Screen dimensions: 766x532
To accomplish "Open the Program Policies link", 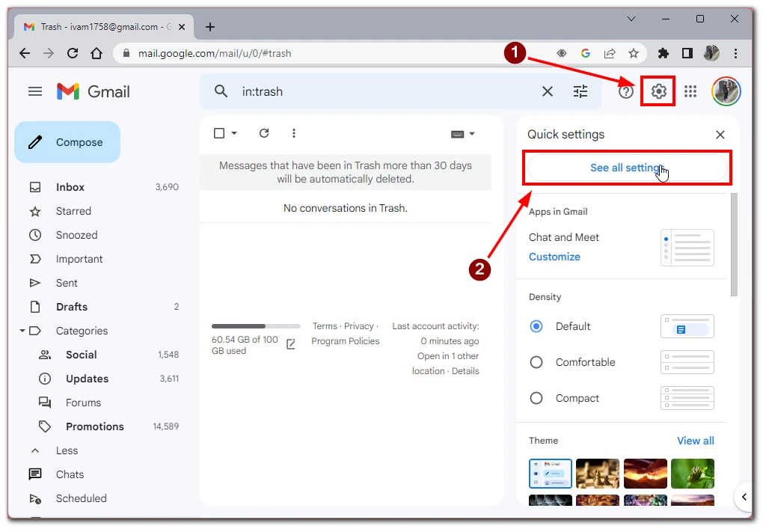I will point(346,341).
